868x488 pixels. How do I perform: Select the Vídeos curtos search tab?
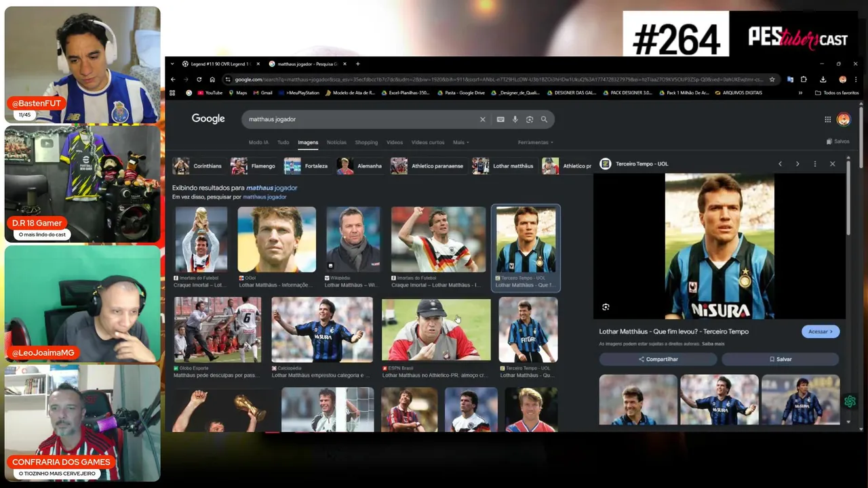428,142
